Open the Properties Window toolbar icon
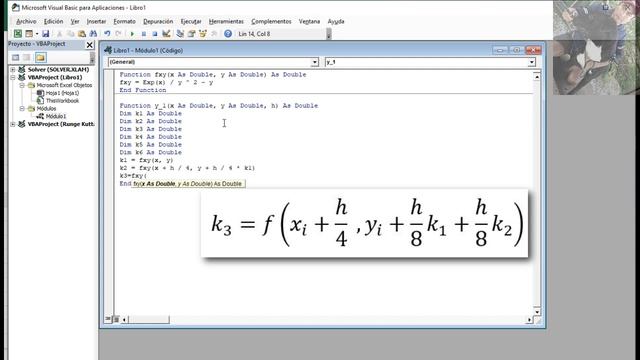This screenshot has width=640, height=360. [x=191, y=34]
